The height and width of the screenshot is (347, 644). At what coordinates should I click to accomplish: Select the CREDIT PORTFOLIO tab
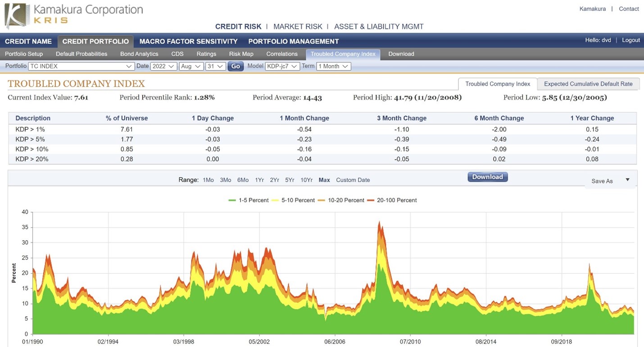[x=95, y=41]
